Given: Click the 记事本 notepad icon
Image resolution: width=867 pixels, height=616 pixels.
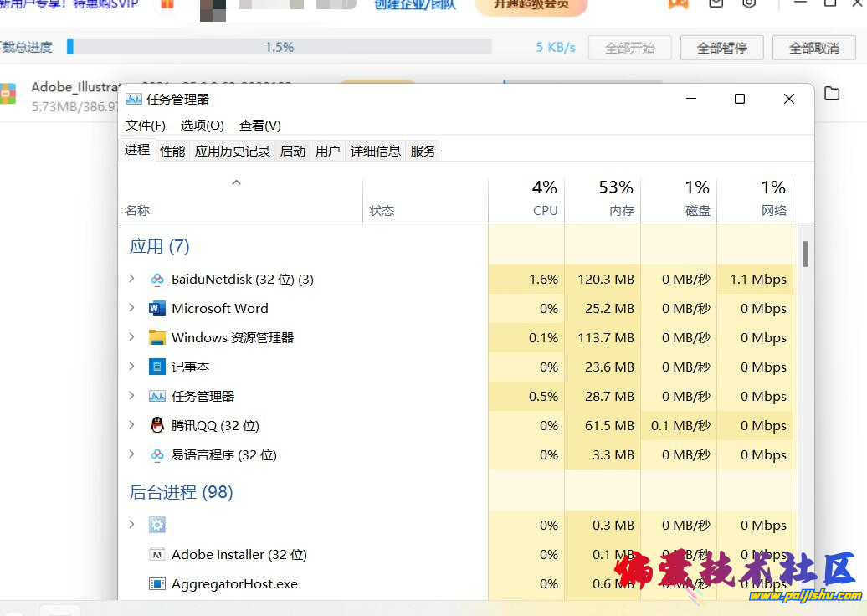Looking at the screenshot, I should point(156,367).
